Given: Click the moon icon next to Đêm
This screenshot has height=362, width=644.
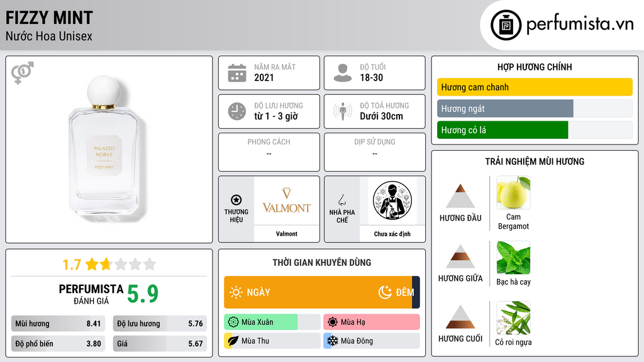Looking at the screenshot, I should click(385, 292).
